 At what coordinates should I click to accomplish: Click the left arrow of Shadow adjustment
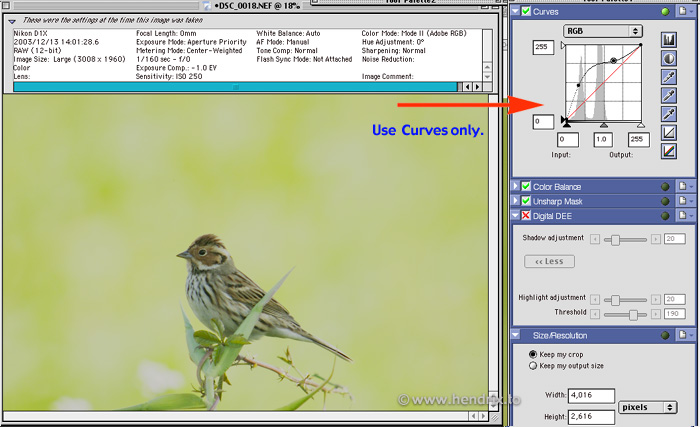coord(595,240)
